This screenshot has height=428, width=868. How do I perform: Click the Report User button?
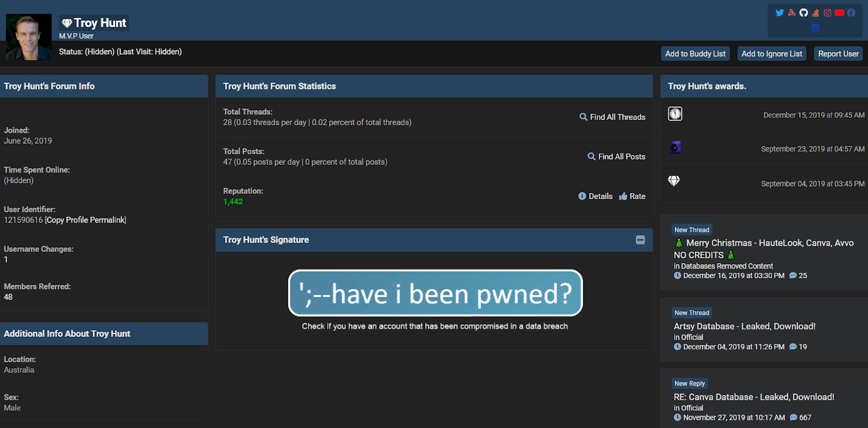tap(838, 54)
